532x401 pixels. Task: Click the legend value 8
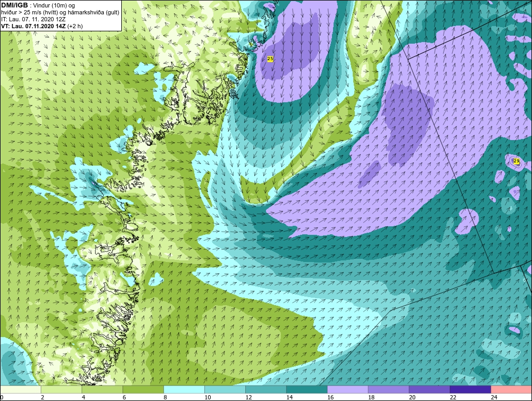(165, 397)
